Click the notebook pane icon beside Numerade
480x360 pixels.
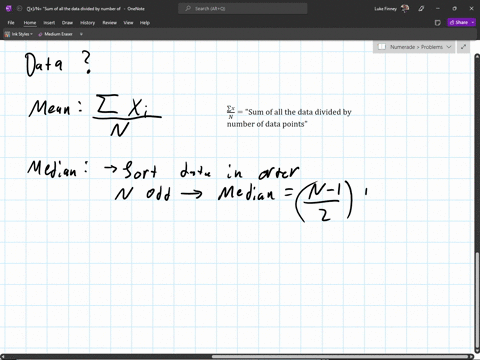pyautogui.click(x=382, y=47)
